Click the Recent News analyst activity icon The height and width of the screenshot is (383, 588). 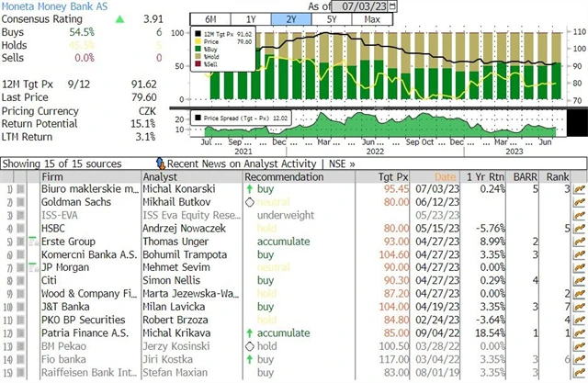coord(160,163)
